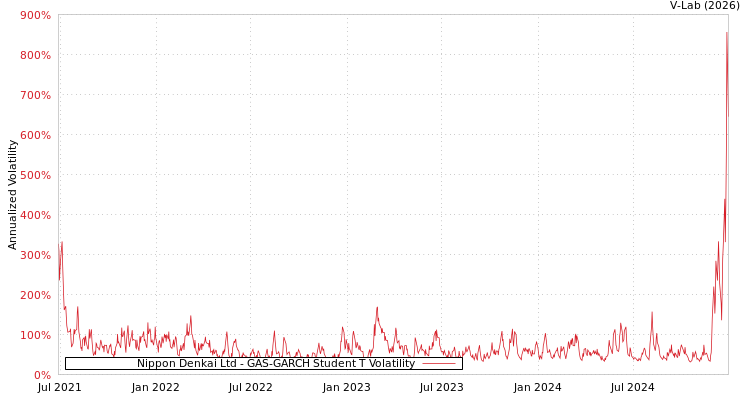Click the 0% y-axis label
750x400 pixels.
point(41,375)
